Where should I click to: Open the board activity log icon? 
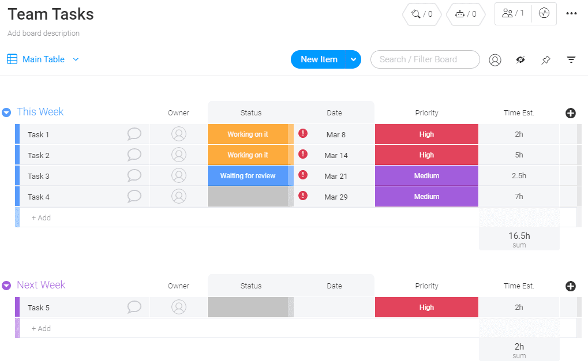click(544, 13)
